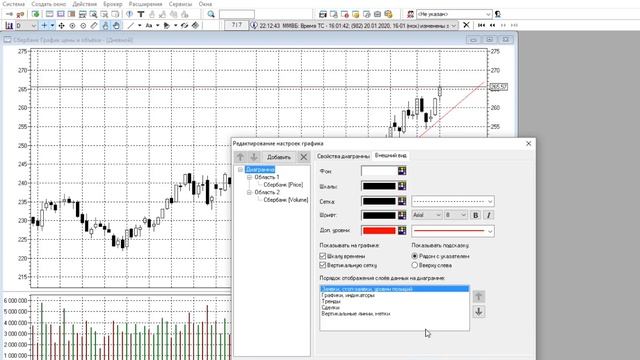Click the red Доп. уровни color swatch
This screenshot has height=360, width=640.
pos(379,231)
